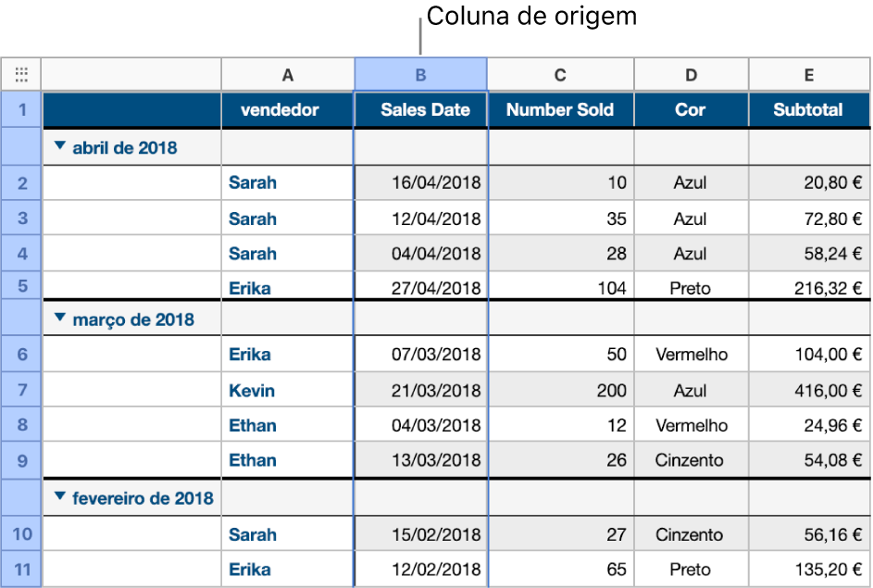This screenshot has width=873, height=588.
Task: Click the Number Sold header cell
Action: 559,109
